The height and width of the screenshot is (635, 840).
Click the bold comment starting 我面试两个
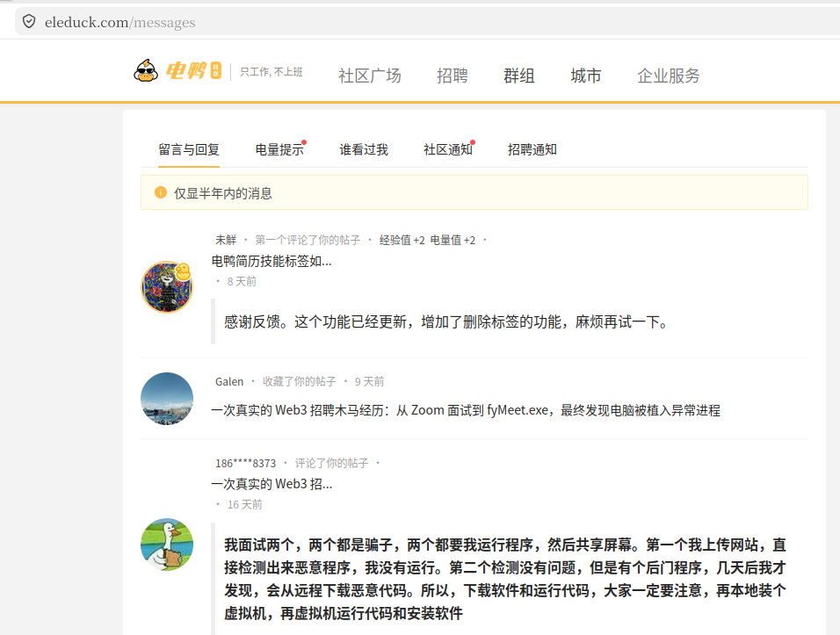pos(504,579)
